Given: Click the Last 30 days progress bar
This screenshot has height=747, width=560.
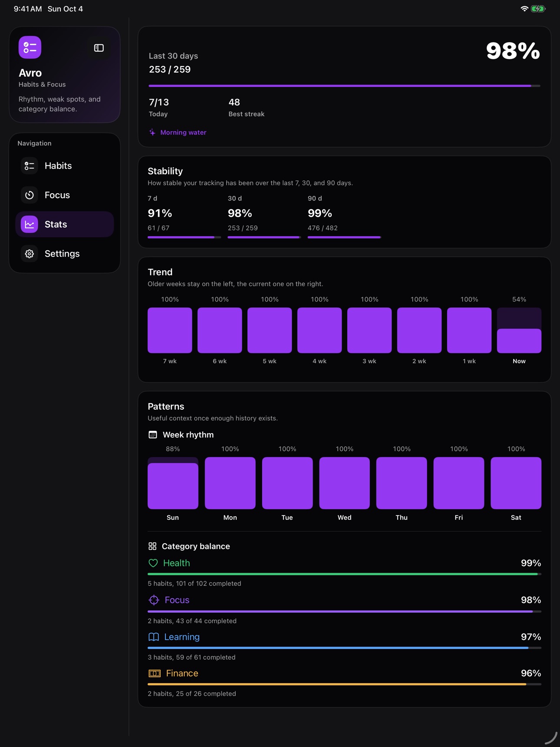Looking at the screenshot, I should (344, 86).
